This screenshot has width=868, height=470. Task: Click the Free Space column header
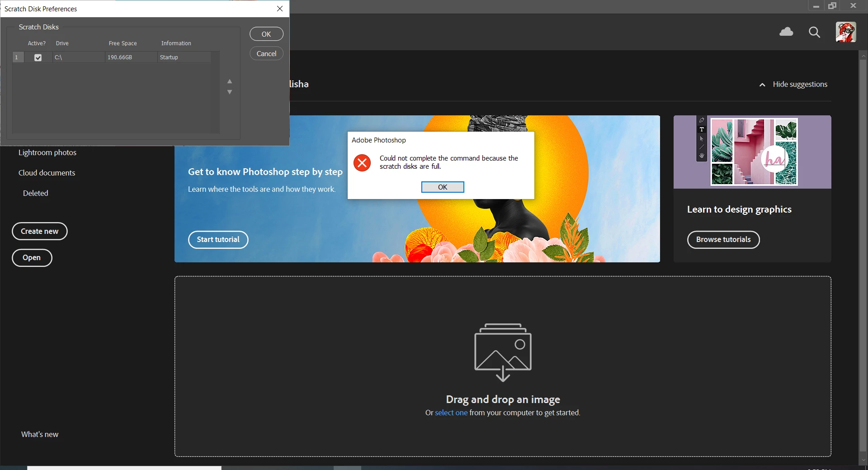123,43
